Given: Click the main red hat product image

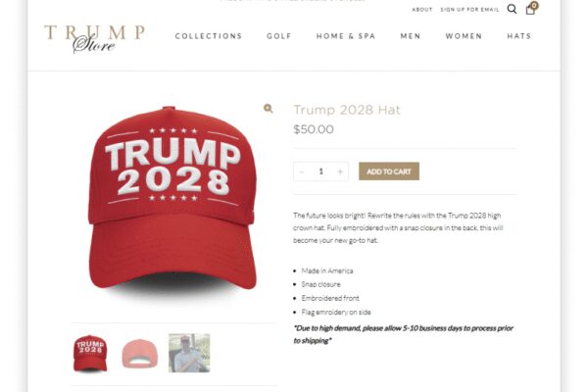Looking at the screenshot, I should click(172, 199).
